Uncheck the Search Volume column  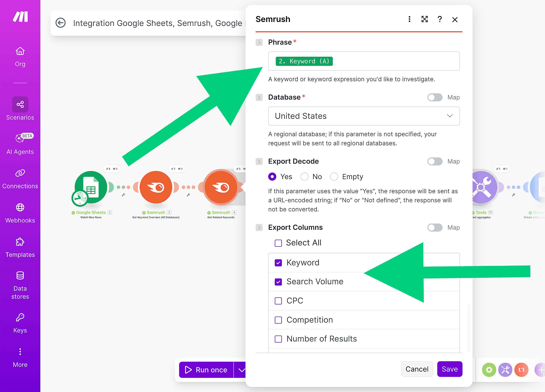tap(278, 282)
